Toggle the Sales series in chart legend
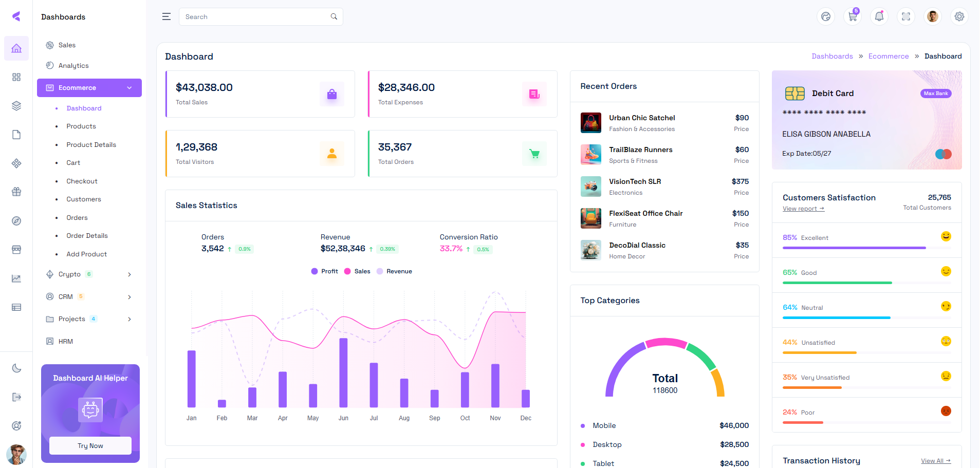 (357, 271)
